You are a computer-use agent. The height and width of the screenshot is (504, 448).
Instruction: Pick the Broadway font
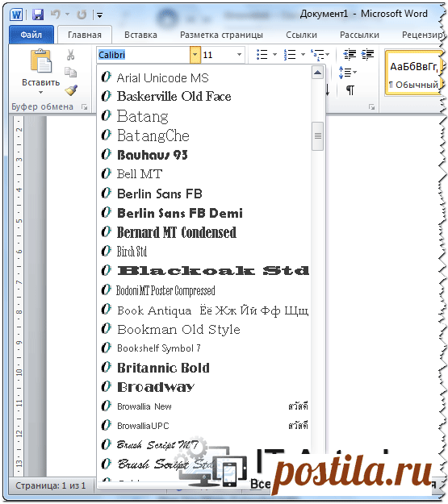point(203,387)
